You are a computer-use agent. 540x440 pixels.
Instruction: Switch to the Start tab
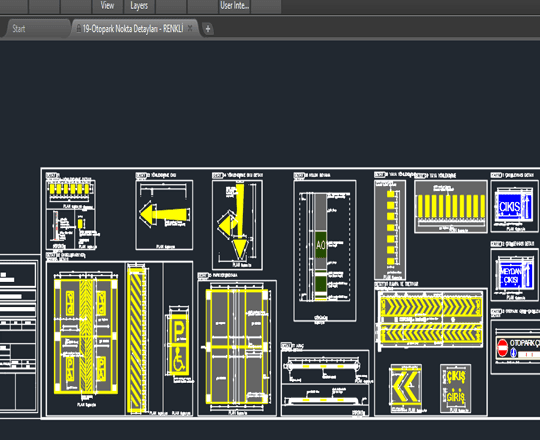[19, 29]
